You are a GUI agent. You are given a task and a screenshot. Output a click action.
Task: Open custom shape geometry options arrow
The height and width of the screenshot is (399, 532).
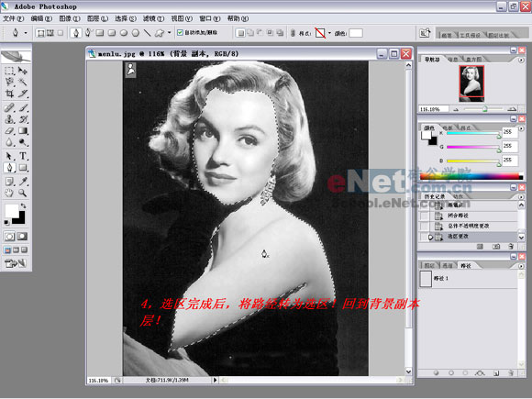(170, 33)
